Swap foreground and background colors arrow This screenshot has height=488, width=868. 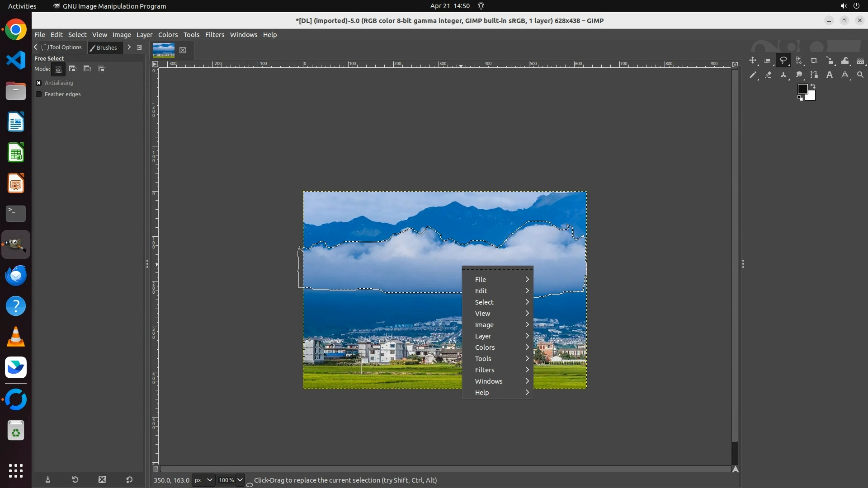[813, 86]
